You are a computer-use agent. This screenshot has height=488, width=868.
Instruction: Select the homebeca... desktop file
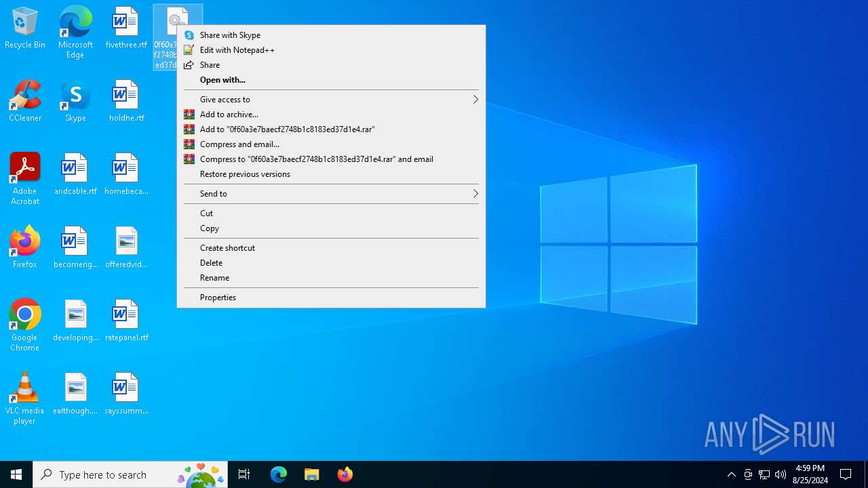pyautogui.click(x=126, y=174)
